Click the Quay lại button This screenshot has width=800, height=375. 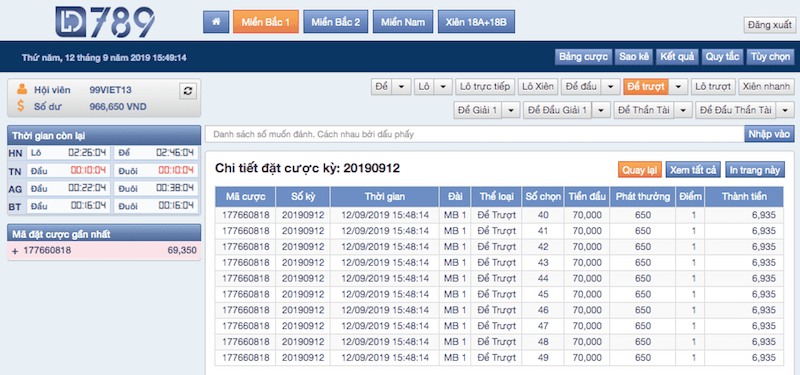click(640, 170)
